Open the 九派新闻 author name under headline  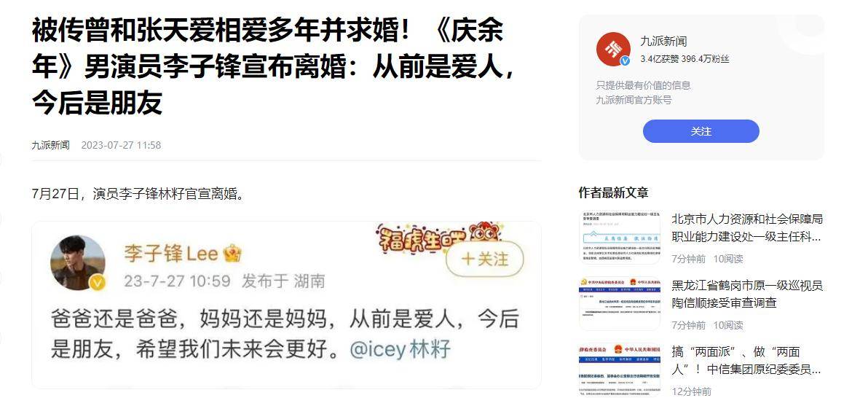pyautogui.click(x=50, y=145)
